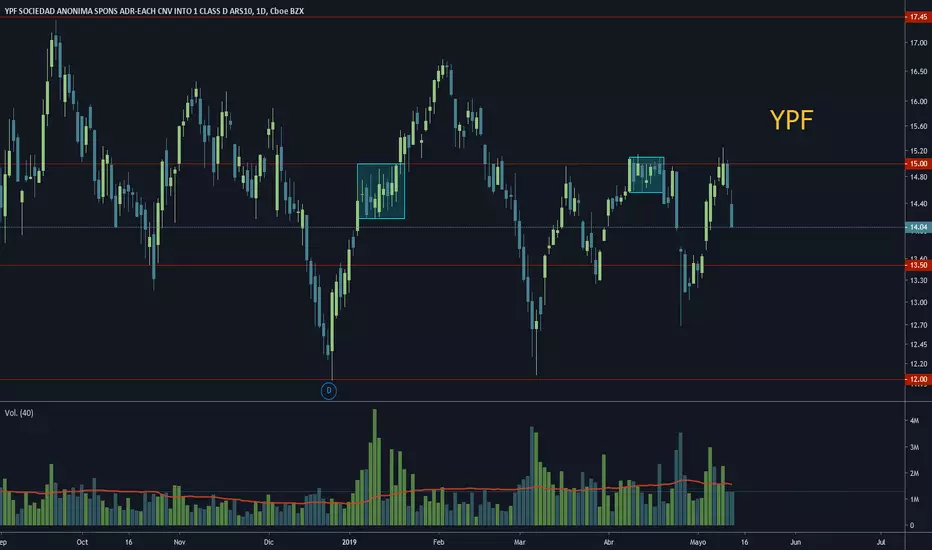Click the yellow YPF text annotation
The image size is (932, 550).
click(791, 120)
